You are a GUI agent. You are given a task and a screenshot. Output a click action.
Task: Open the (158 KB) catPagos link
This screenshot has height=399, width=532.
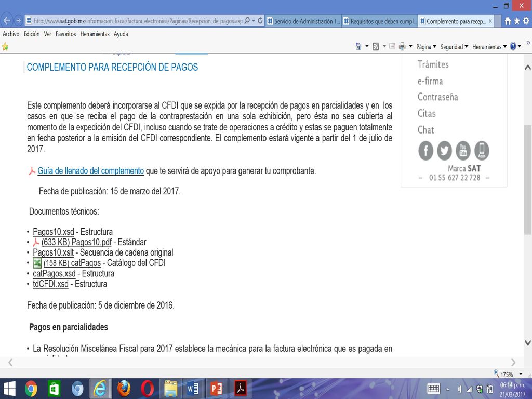pyautogui.click(x=72, y=263)
